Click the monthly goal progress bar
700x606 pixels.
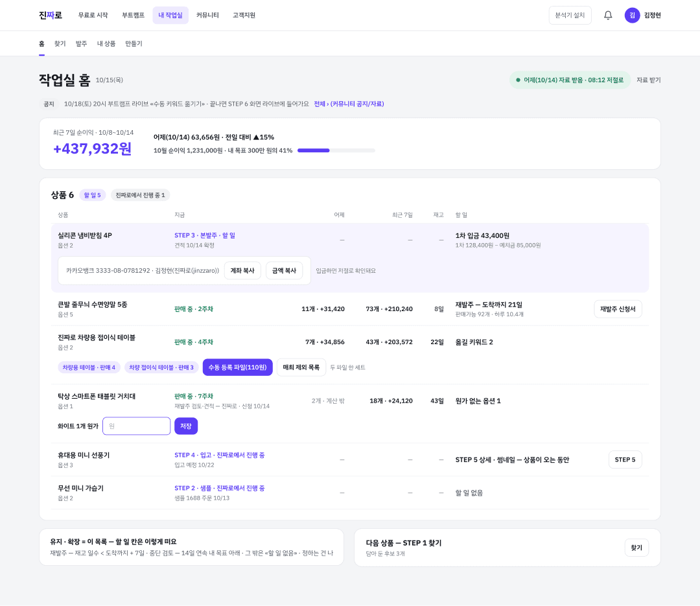pos(336,150)
